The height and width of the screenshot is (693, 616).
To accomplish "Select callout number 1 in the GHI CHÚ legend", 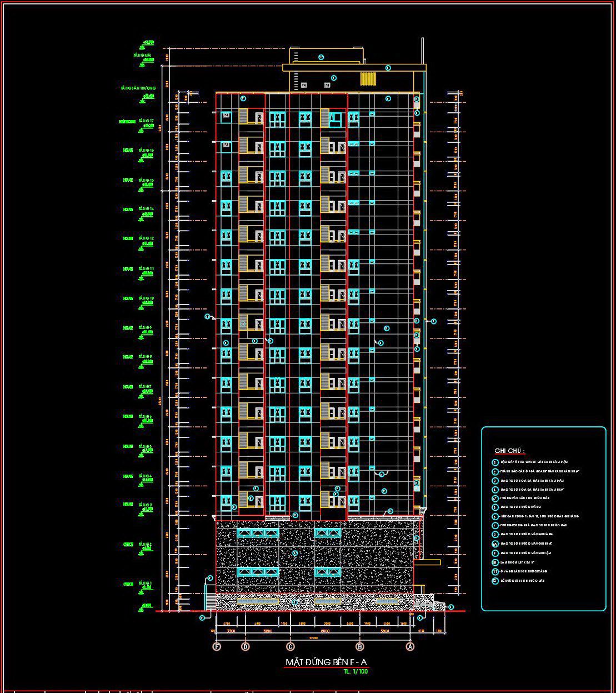I will pos(494,462).
